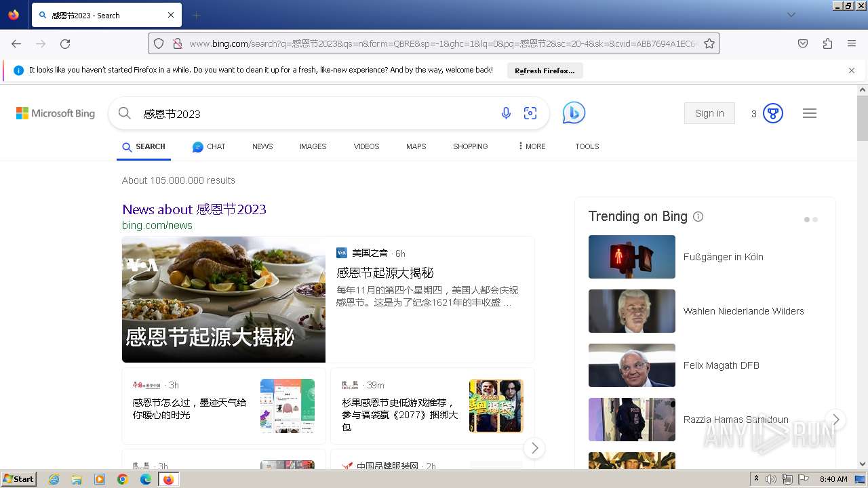The width and height of the screenshot is (868, 488).
Task: Open a new tab with plus
Action: (x=196, y=15)
